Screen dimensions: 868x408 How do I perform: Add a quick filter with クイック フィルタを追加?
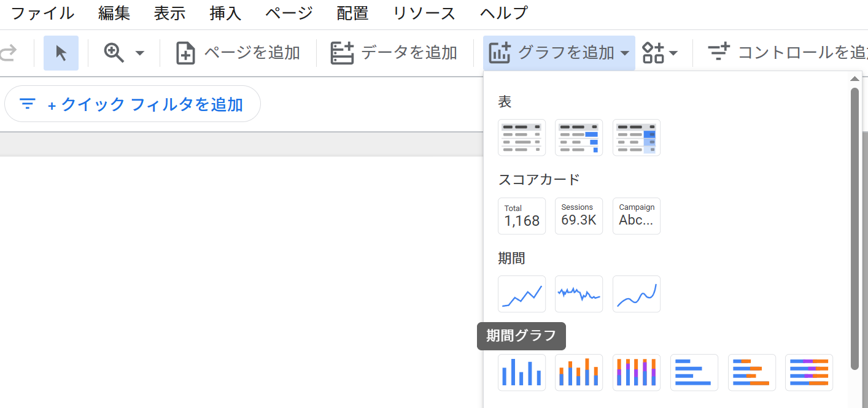click(x=133, y=104)
